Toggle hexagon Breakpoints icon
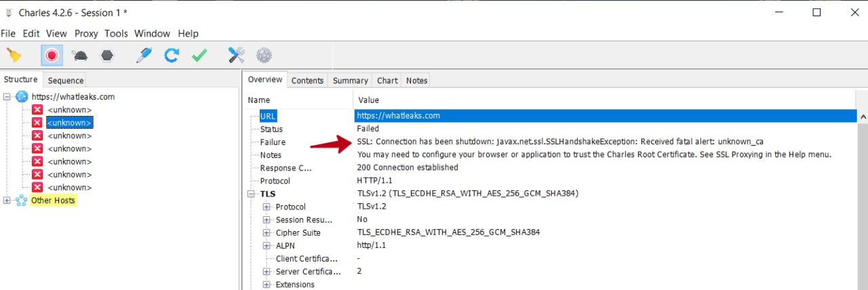The image size is (868, 290). 106,56
